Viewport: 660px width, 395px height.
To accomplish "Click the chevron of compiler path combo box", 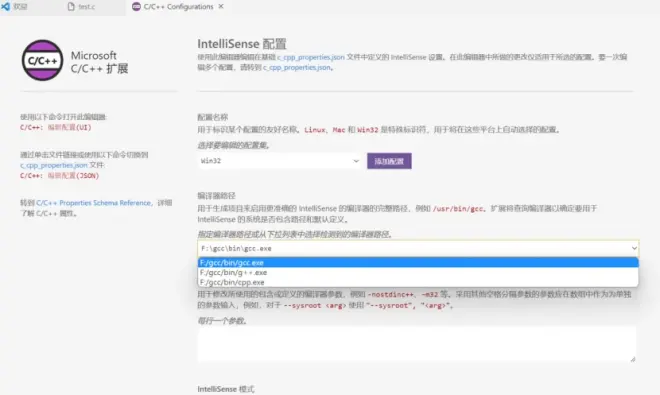I will click(x=633, y=248).
